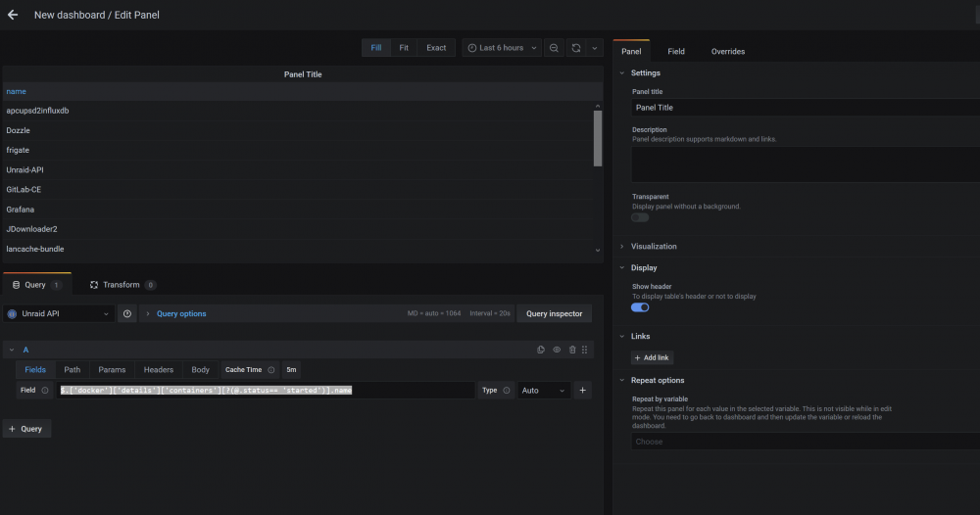Open the Unraid API data source dropdown

59,314
